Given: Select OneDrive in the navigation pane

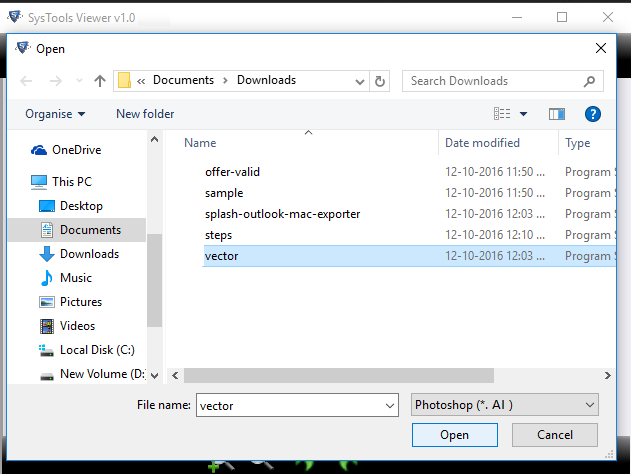Looking at the screenshot, I should (76, 150).
